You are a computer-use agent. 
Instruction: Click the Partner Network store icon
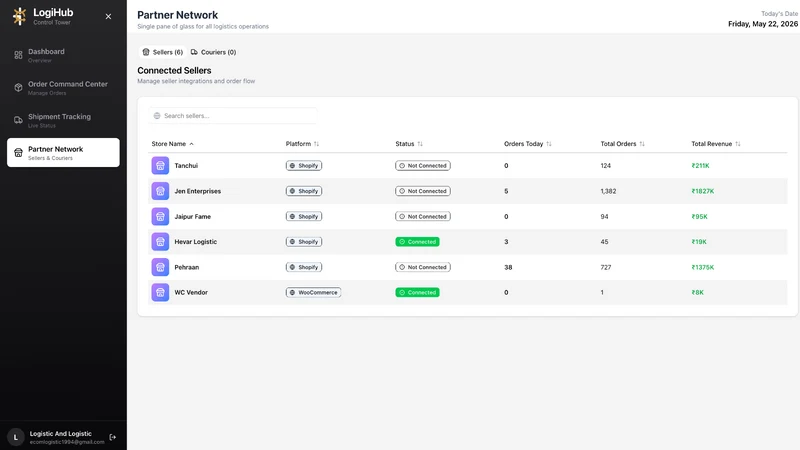click(18, 153)
